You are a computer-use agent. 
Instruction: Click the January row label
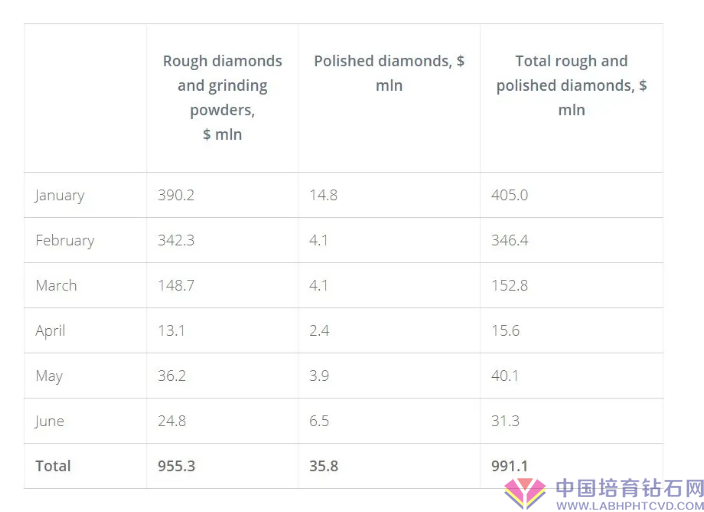click(60, 195)
